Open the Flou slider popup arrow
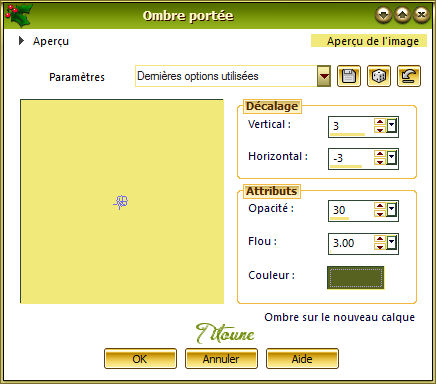The image size is (436, 384). pyautogui.click(x=392, y=243)
